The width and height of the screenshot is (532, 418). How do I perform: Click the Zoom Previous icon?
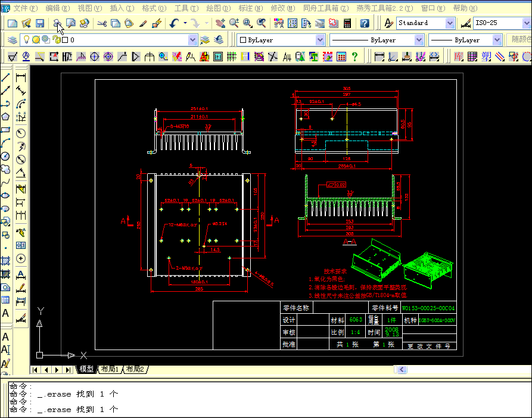pyautogui.click(x=262, y=23)
